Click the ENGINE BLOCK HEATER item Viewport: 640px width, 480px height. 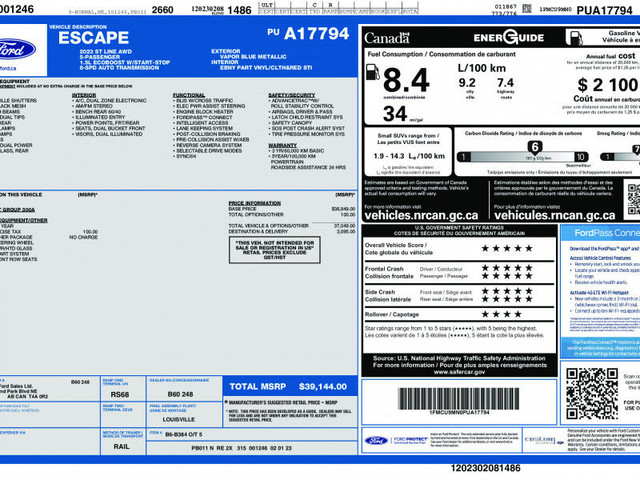[204, 111]
